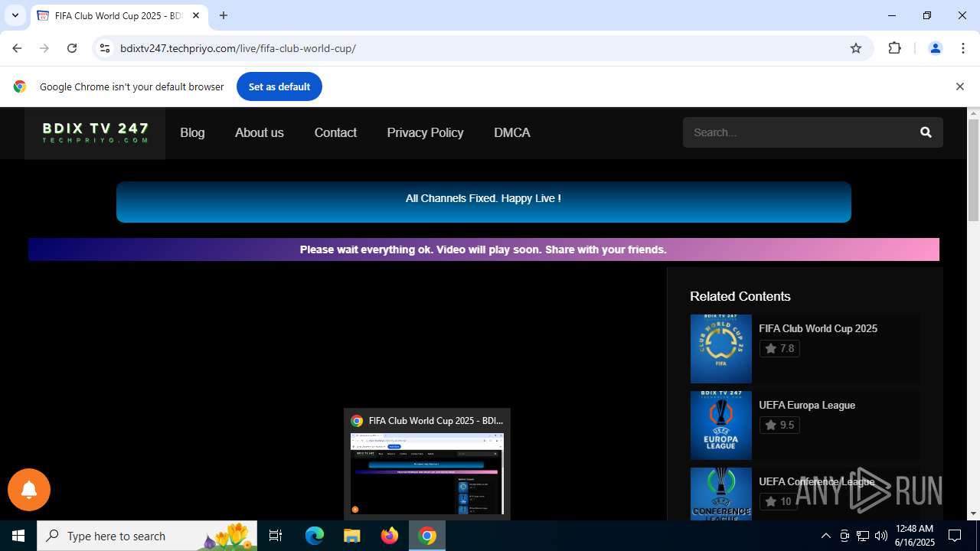The height and width of the screenshot is (551, 980).
Task: Open FIFA Club World Cup 2025 link
Action: coord(818,328)
